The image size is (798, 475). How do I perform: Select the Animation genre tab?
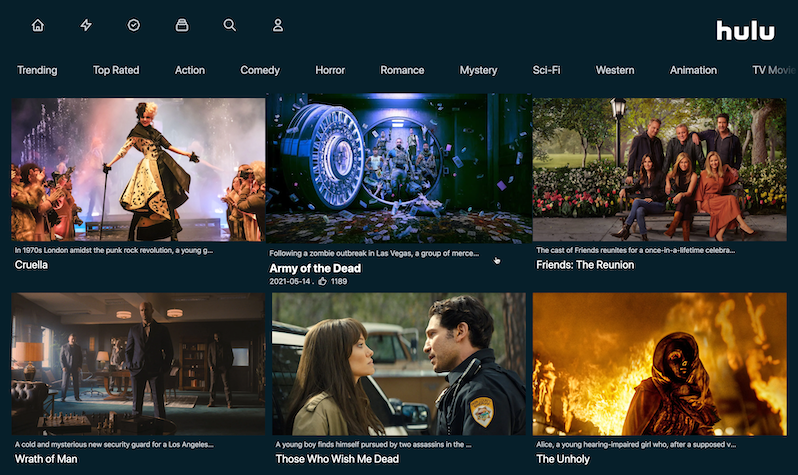(693, 70)
